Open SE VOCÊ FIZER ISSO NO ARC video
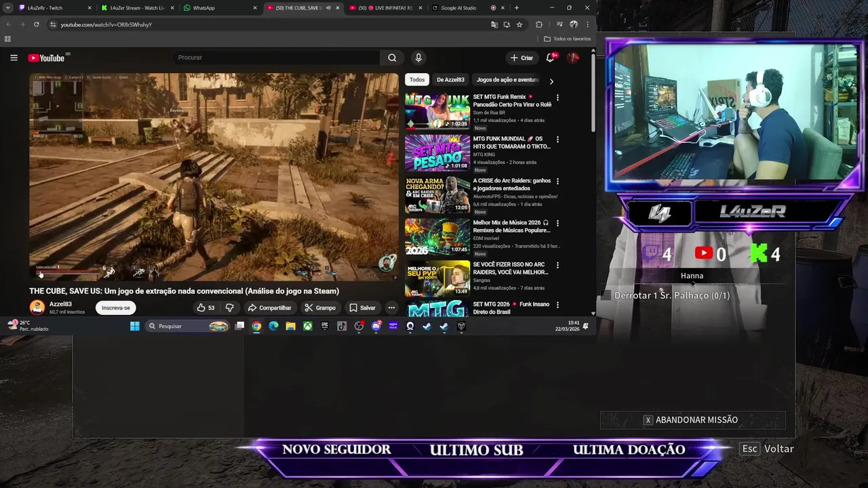This screenshot has height=488, width=868. [437, 279]
